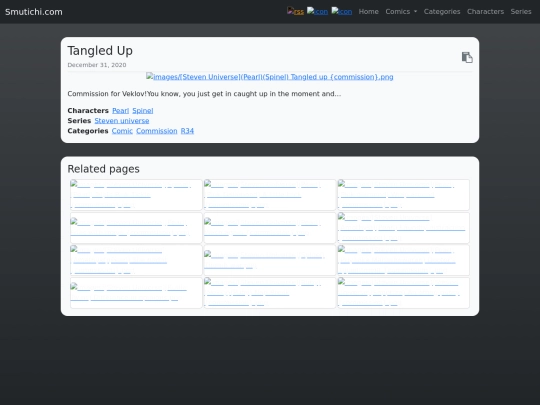Open the Series nav item
The image size is (540, 405).
(521, 11)
